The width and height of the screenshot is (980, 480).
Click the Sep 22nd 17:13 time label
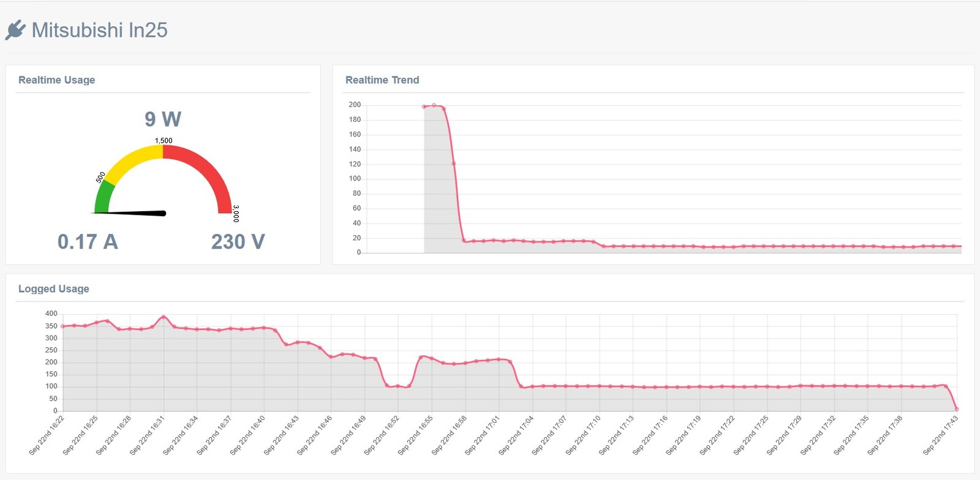616,435
